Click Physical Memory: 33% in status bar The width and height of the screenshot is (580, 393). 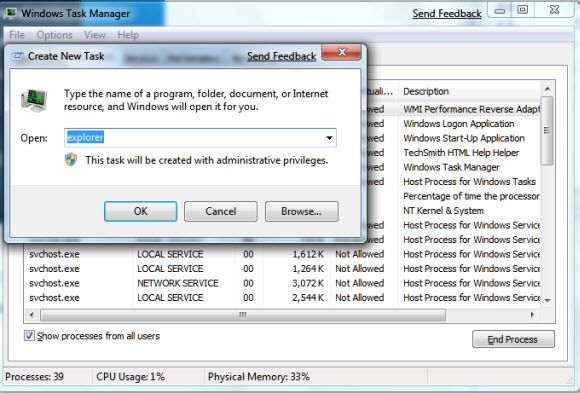(259, 377)
